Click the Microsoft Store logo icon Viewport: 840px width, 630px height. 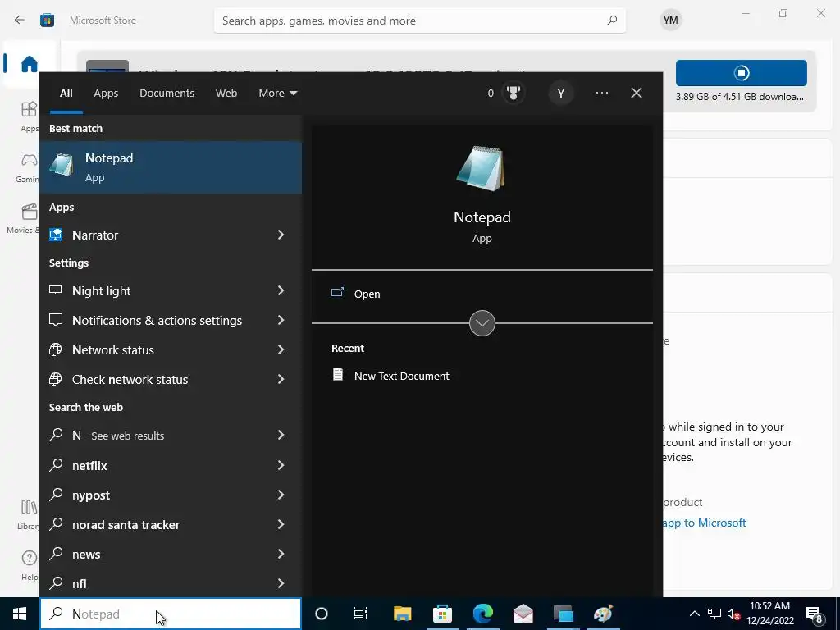coord(47,21)
